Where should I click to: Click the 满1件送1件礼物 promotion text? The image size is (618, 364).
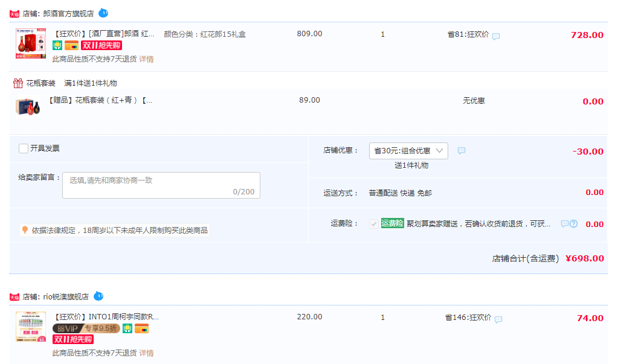91,83
